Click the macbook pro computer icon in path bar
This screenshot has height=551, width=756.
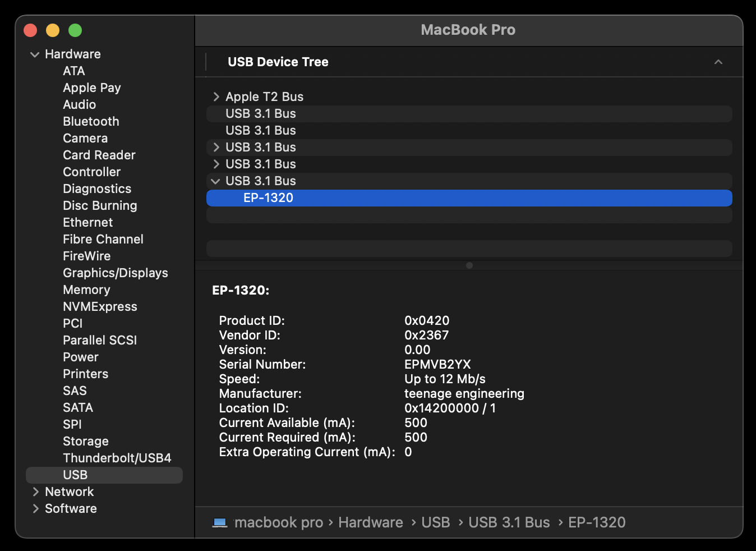[220, 522]
